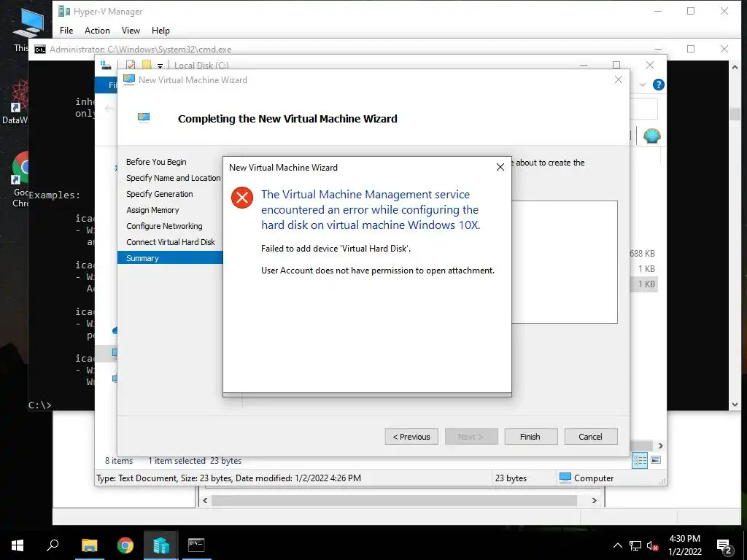747x560 pixels.
Task: Switch File Explorer to large icons view
Action: pyautogui.click(x=656, y=460)
